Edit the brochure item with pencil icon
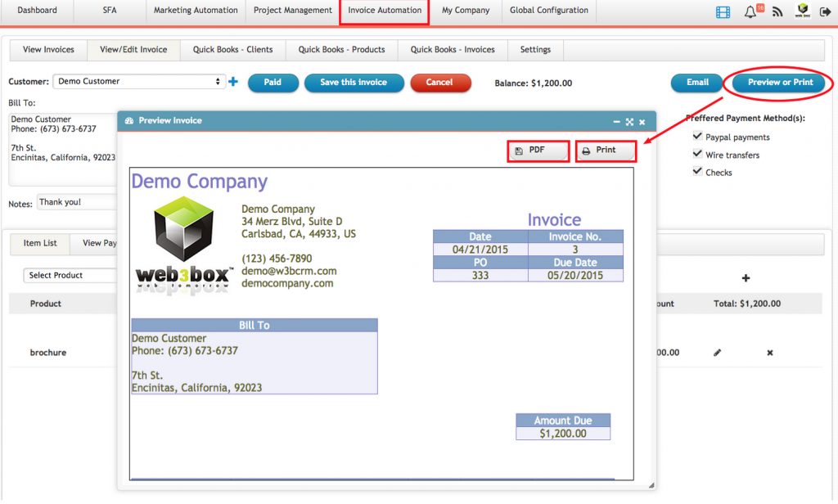 click(x=717, y=353)
